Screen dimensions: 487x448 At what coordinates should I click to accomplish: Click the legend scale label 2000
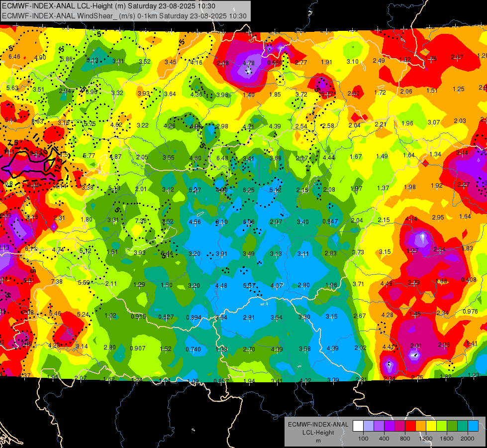468,439
